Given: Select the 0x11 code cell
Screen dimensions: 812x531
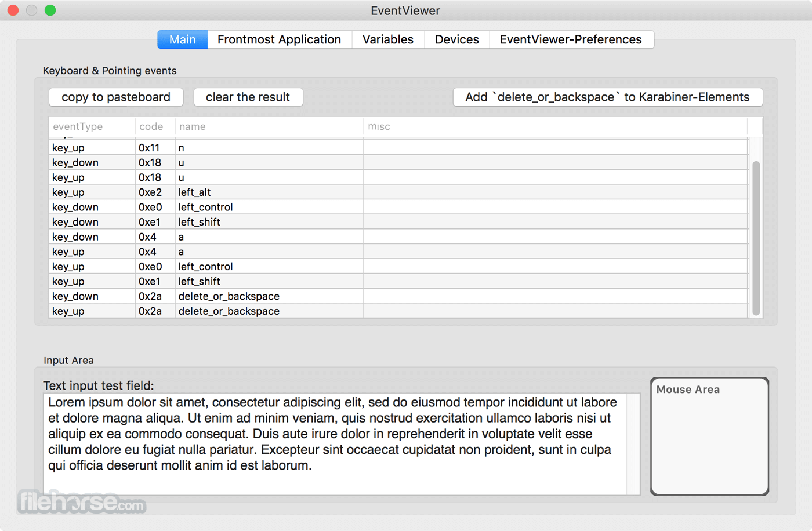Looking at the screenshot, I should click(x=155, y=148).
